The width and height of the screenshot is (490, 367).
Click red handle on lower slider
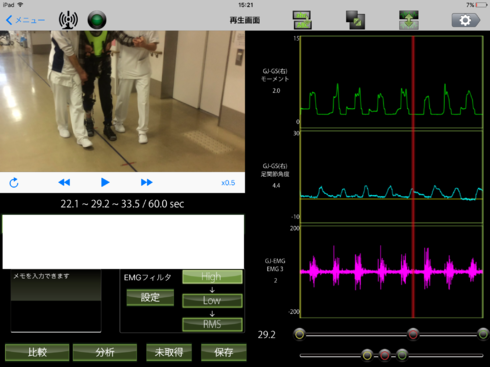point(384,355)
